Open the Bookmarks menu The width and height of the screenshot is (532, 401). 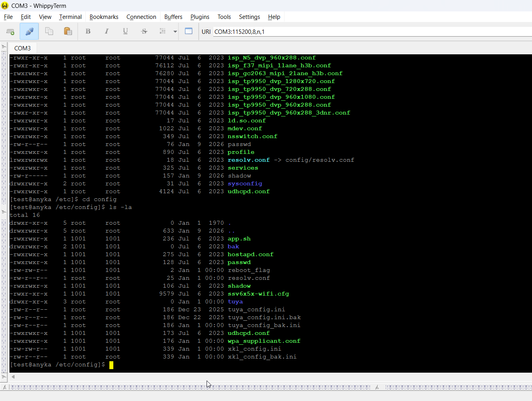pyautogui.click(x=104, y=17)
